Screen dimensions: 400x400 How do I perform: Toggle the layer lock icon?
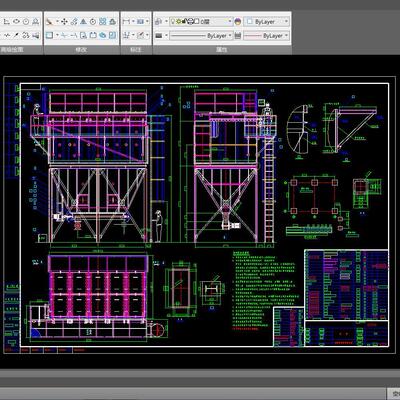pyautogui.click(x=184, y=21)
